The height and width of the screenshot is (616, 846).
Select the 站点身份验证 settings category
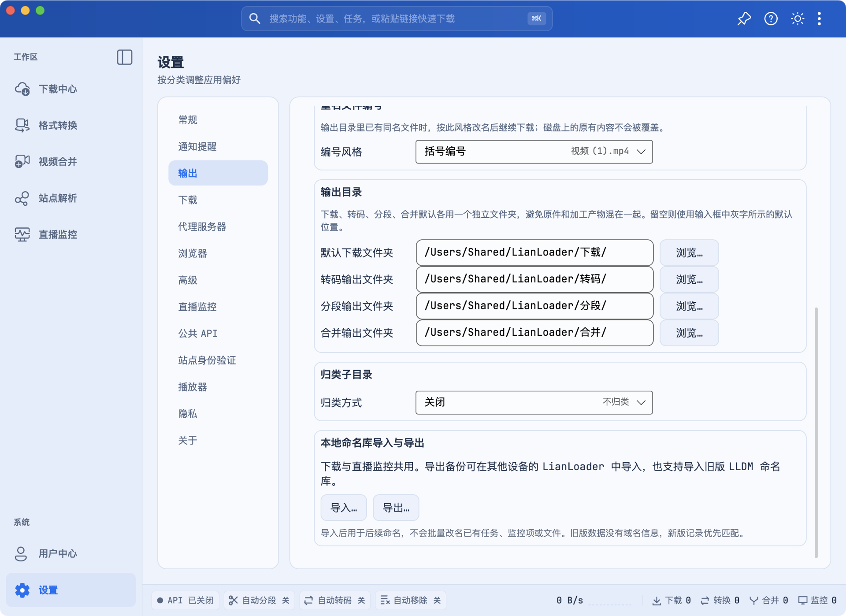[x=218, y=360]
